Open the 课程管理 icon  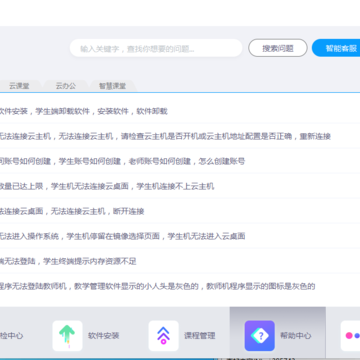(x=163, y=336)
